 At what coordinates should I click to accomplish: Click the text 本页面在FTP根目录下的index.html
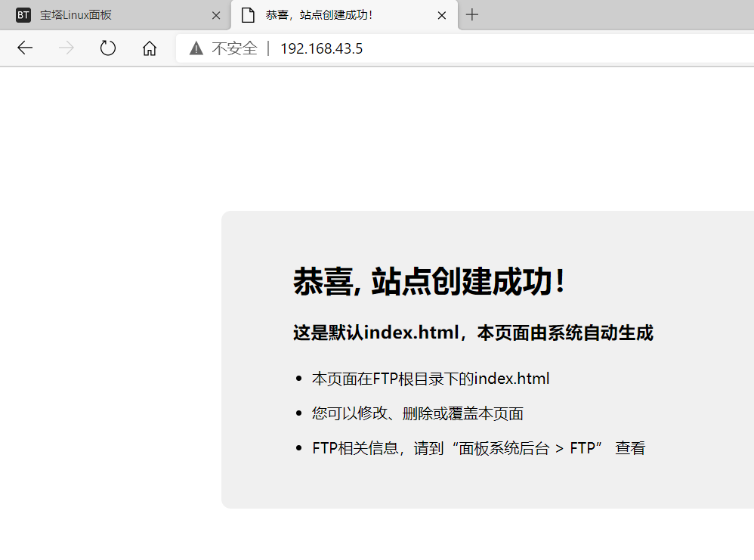(x=431, y=379)
